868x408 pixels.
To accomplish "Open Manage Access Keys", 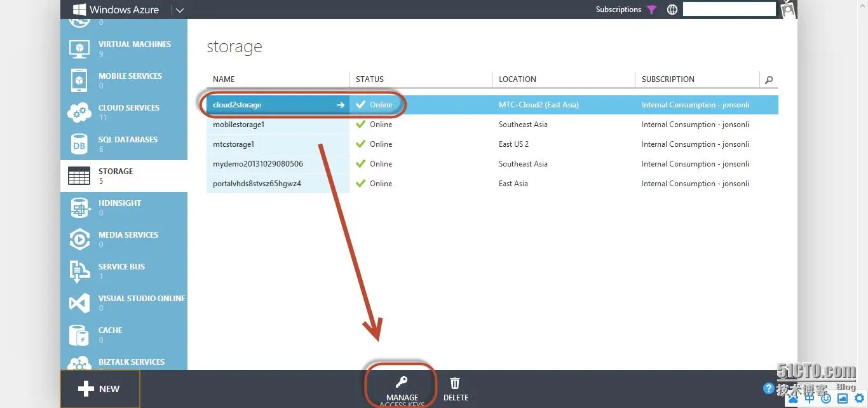I will (402, 389).
